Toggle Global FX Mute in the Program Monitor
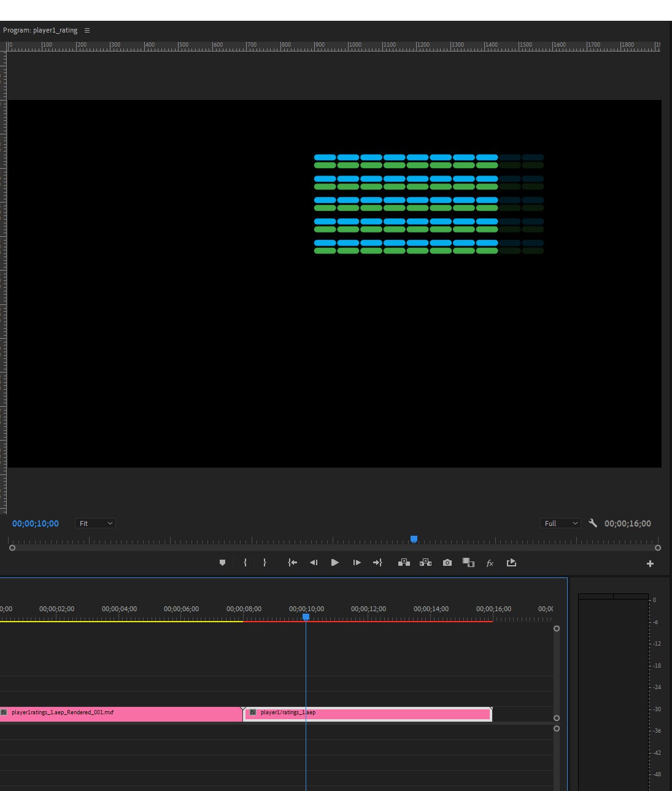The image size is (672, 791). click(490, 562)
